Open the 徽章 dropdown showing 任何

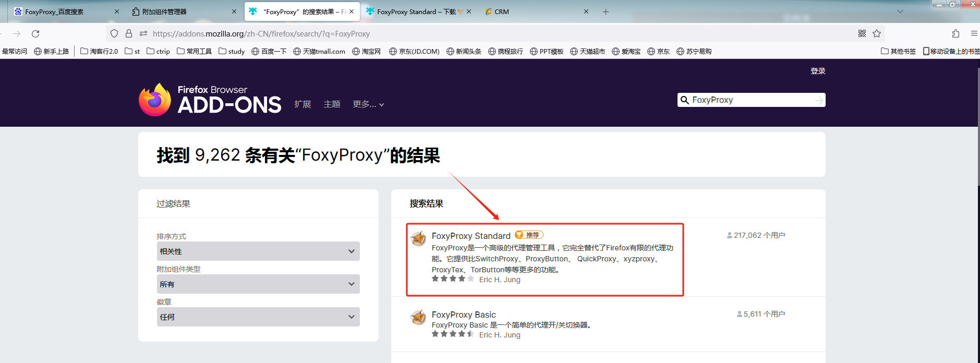[x=258, y=317]
